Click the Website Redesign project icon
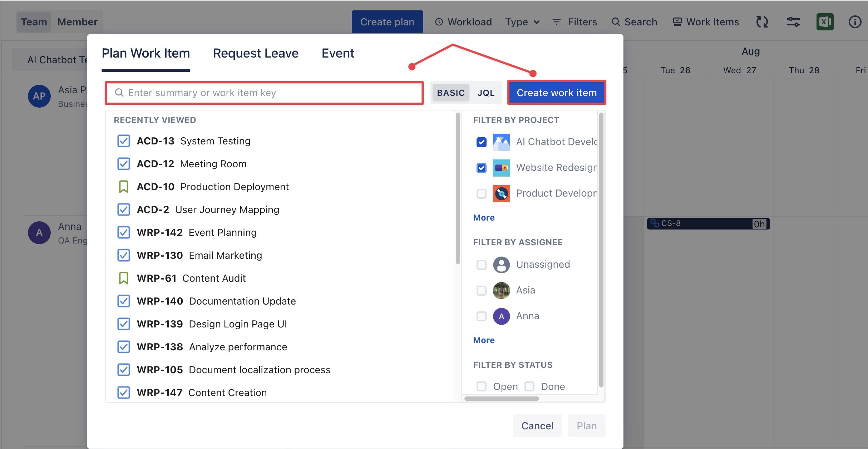The height and width of the screenshot is (449, 868). (x=501, y=168)
